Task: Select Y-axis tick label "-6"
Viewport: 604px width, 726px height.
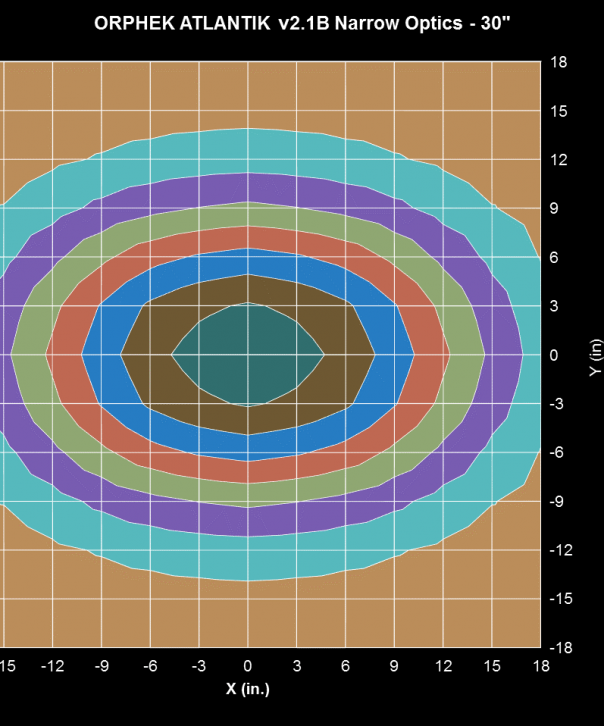Action: point(556,452)
